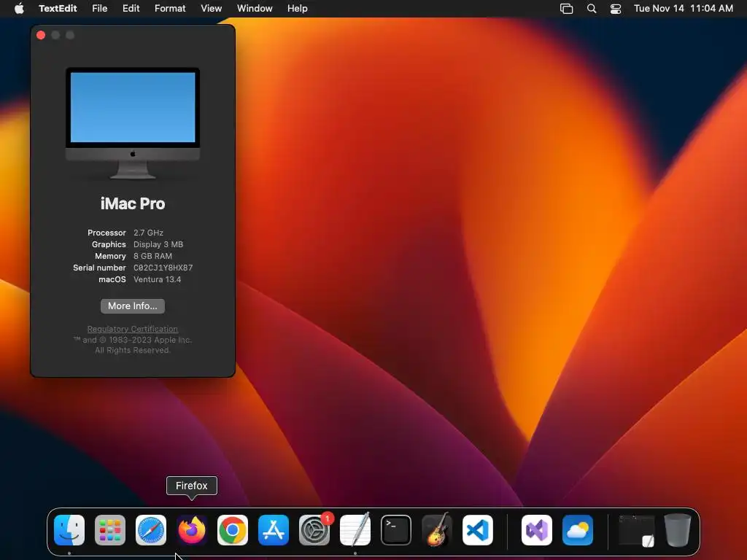Open Control Center in menu bar
The image size is (747, 560).
[x=616, y=9]
